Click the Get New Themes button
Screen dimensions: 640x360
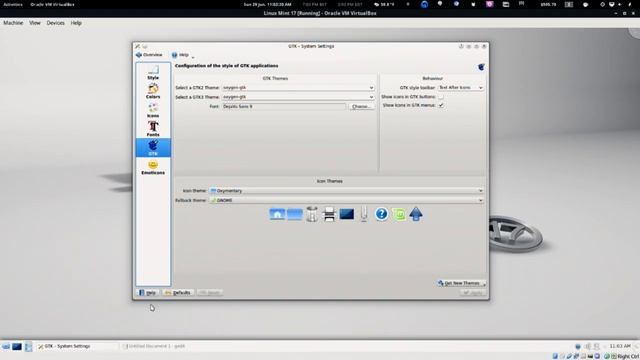pos(461,283)
